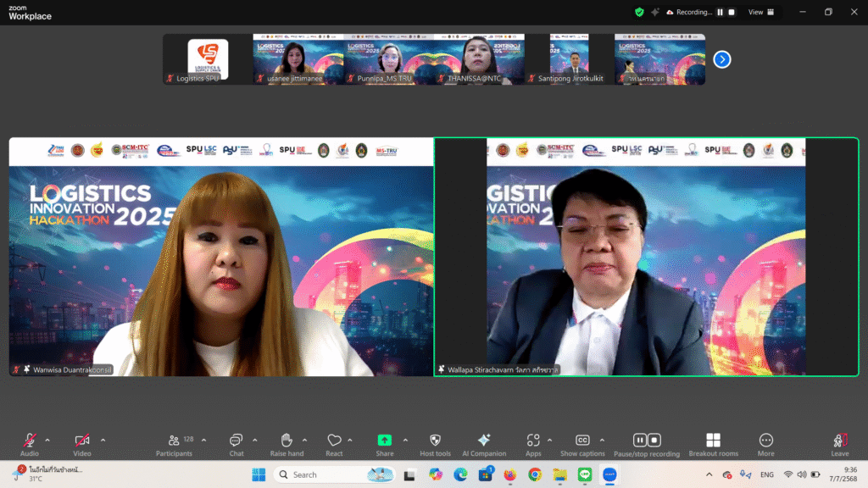
Task: Click the green Share screen button
Action: pyautogui.click(x=384, y=445)
